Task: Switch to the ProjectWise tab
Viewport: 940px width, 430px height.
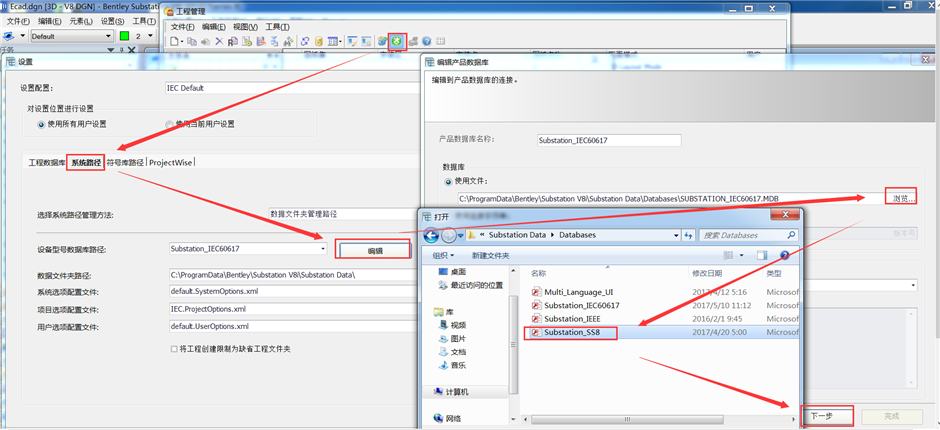Action: click(171, 163)
